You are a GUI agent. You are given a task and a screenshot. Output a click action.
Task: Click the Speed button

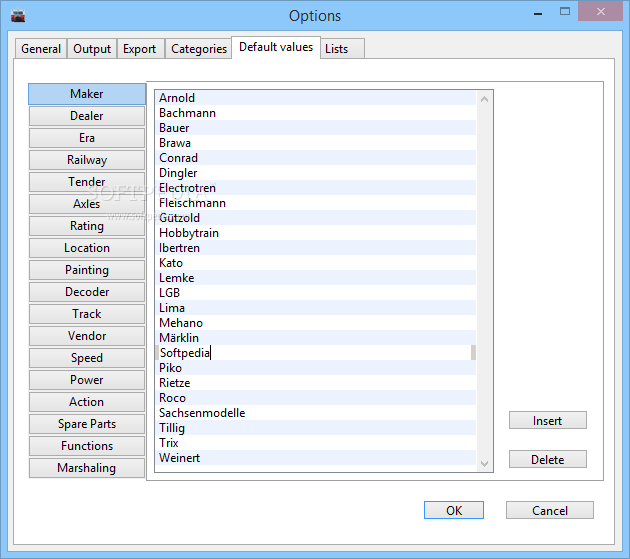click(x=87, y=358)
